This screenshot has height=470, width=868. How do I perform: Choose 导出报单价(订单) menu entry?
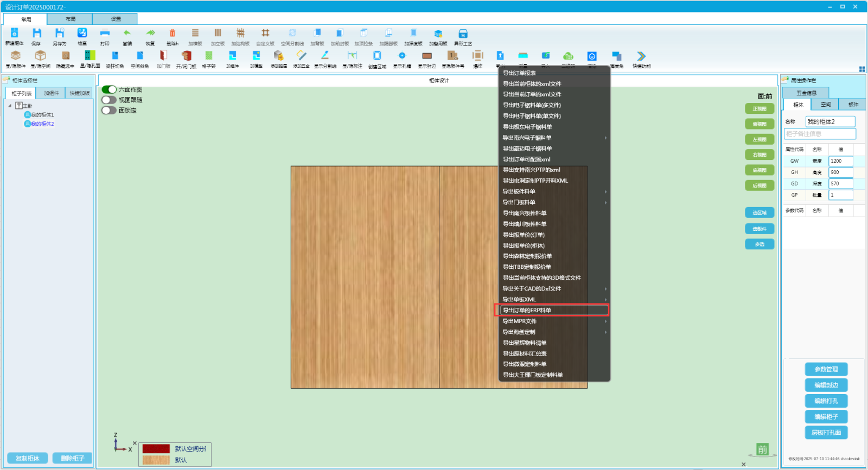coord(554,235)
